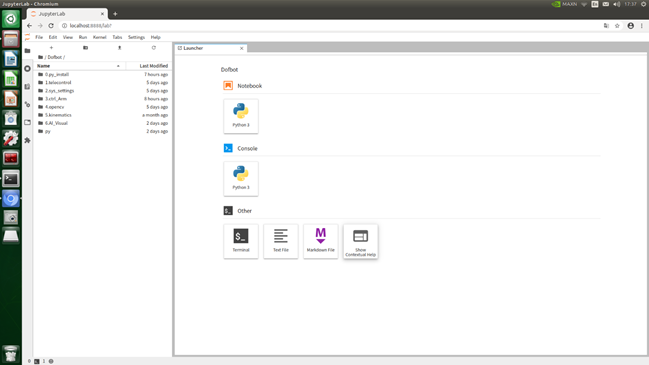The width and height of the screenshot is (649, 365).
Task: Open the NVIDIA power mode indicator
Action: 564,4
